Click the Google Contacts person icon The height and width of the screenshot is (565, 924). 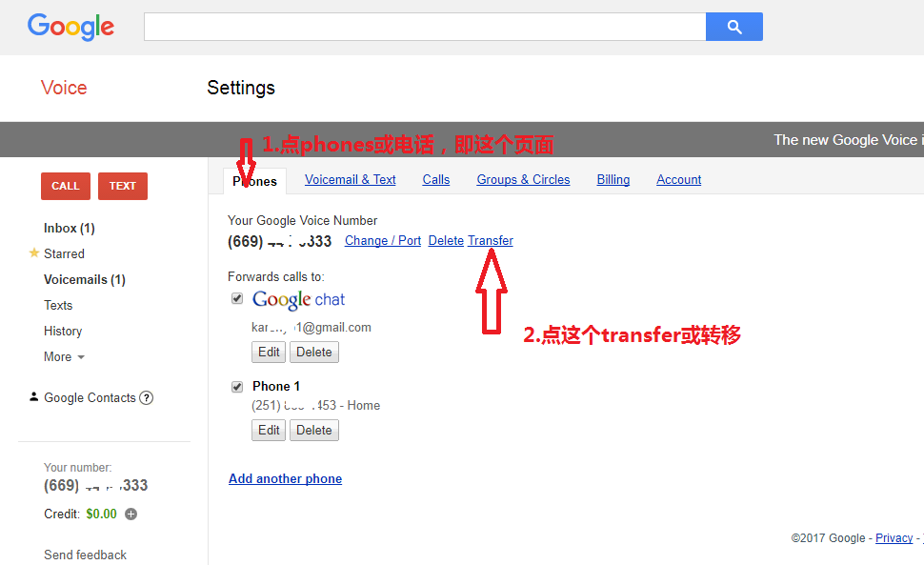pos(33,396)
